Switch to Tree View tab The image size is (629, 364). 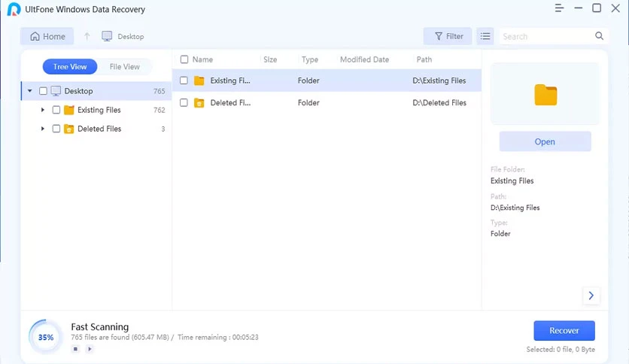coord(70,66)
